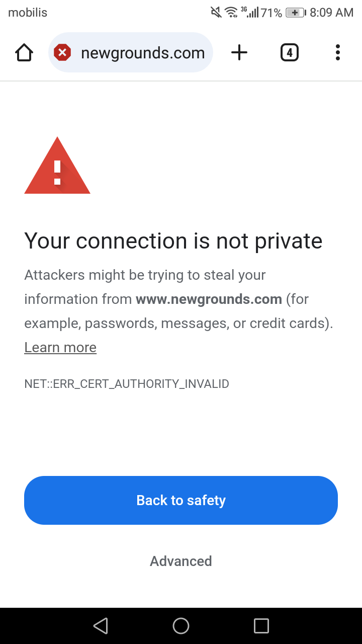The image size is (362, 644).
Task: Open the tab switcher showing 4
Action: click(x=289, y=52)
